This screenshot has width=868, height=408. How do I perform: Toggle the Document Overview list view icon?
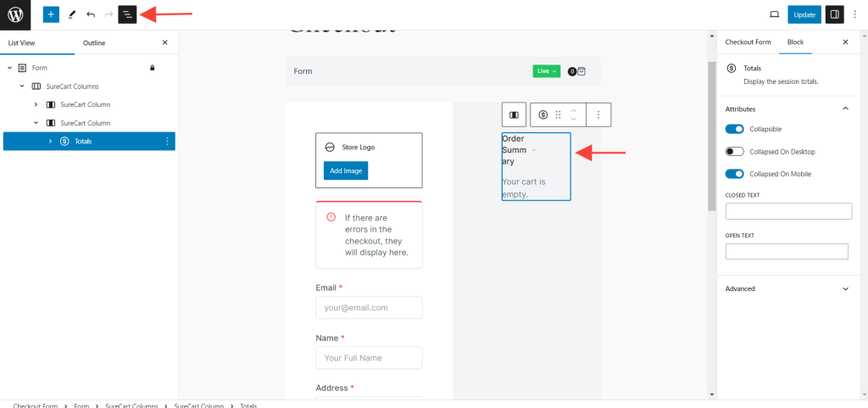(x=127, y=14)
